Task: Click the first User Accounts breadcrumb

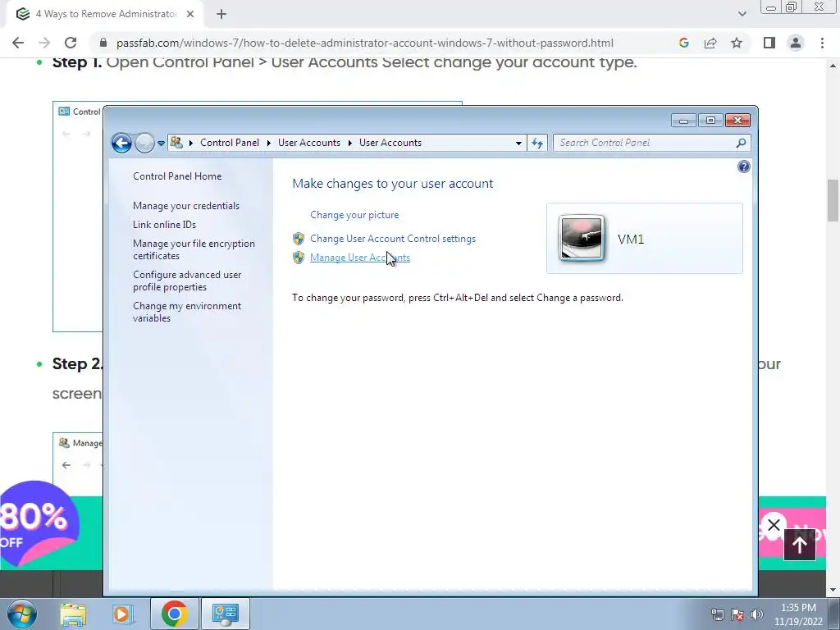Action: point(309,143)
